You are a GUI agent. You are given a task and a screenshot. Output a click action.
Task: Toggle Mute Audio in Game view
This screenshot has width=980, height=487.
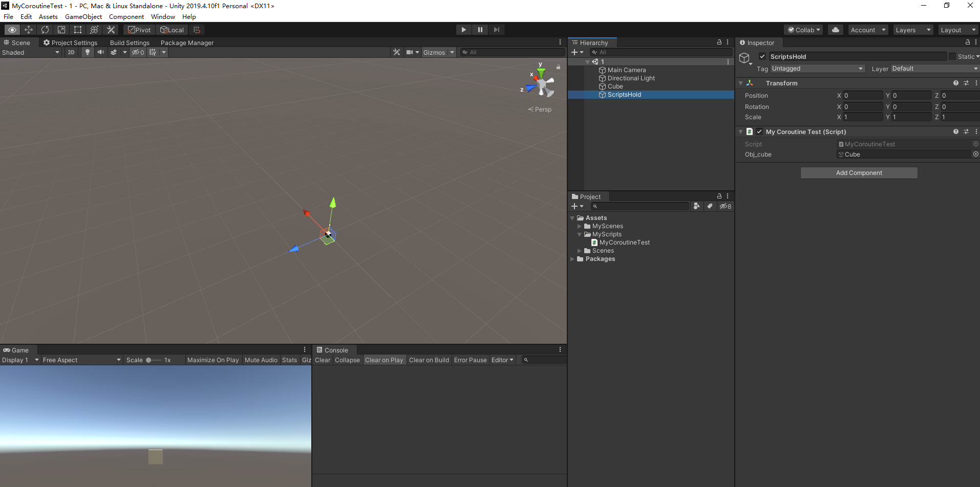(261, 360)
